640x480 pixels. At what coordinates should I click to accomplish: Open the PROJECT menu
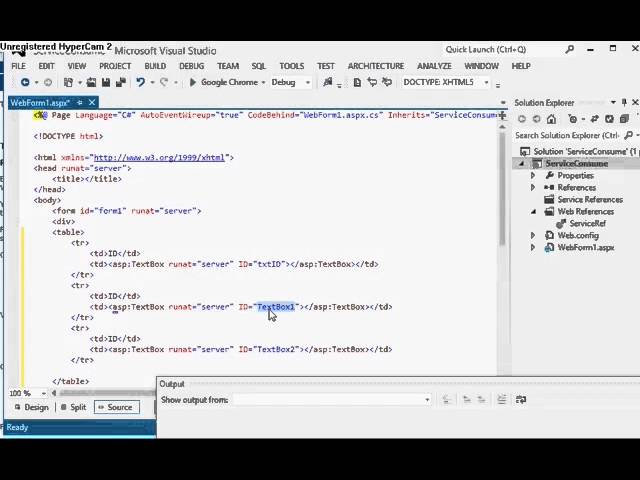[115, 66]
